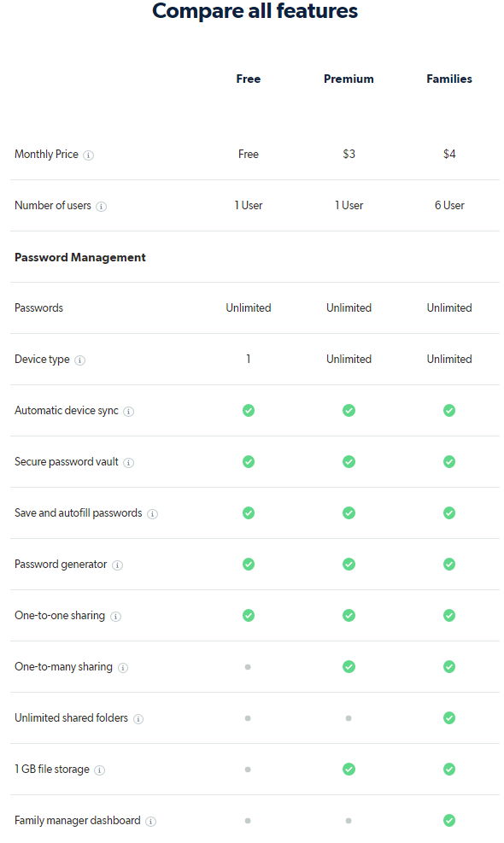Open info icon for Save and autofill passwords
Screen dimensions: 504x843
click(153, 514)
